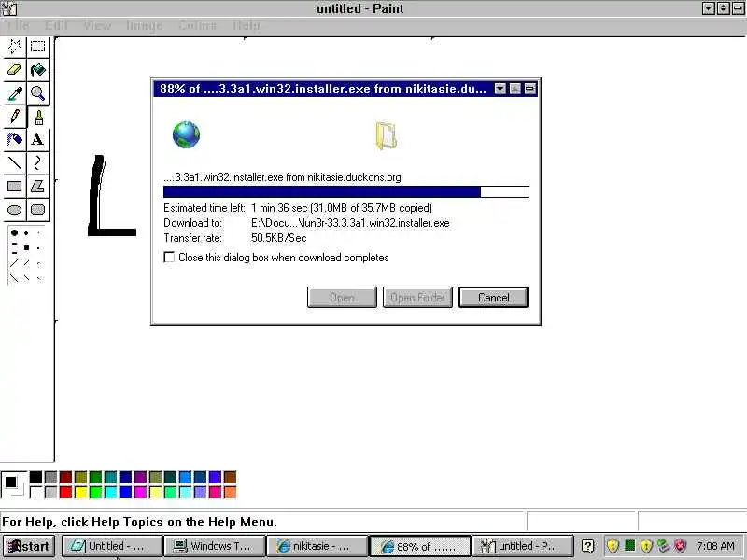Image resolution: width=747 pixels, height=560 pixels.
Task: Click the help question-mark taskbar icon
Action: 588,546
